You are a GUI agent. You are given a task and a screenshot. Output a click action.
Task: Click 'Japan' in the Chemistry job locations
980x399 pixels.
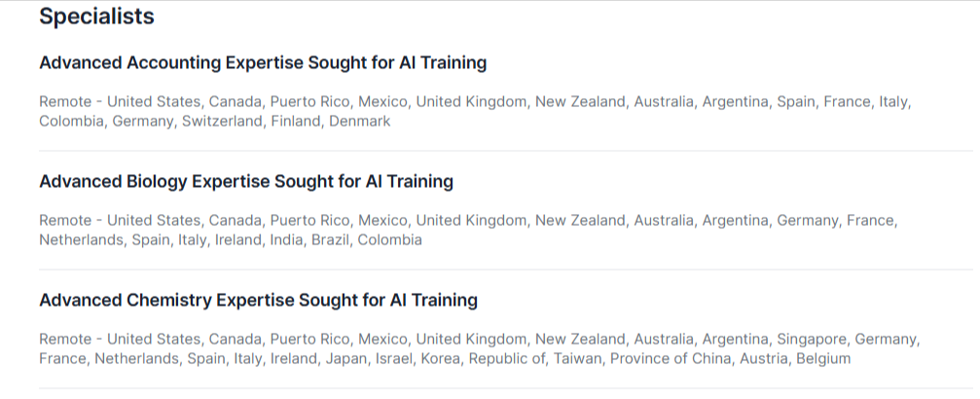pyautogui.click(x=330, y=359)
